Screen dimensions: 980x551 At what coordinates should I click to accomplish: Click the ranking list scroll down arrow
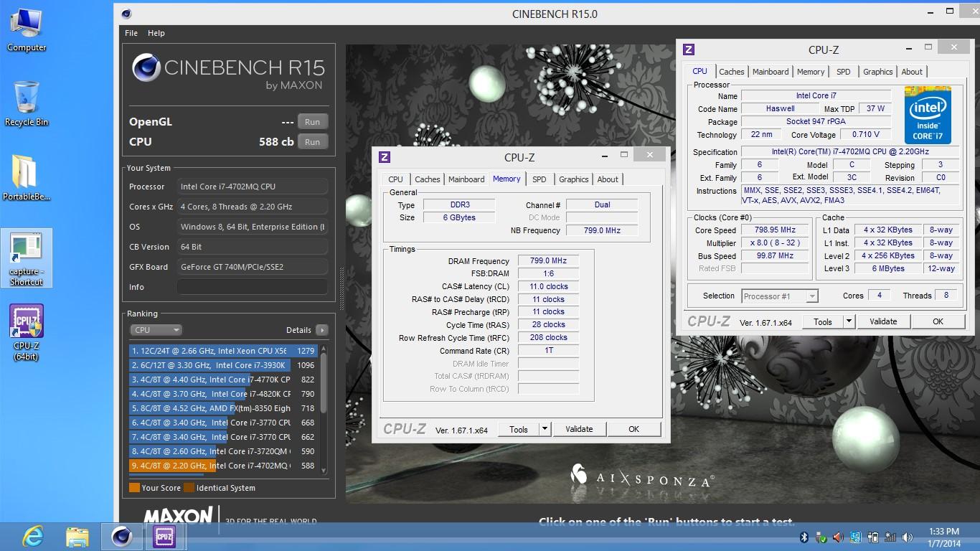coord(324,470)
